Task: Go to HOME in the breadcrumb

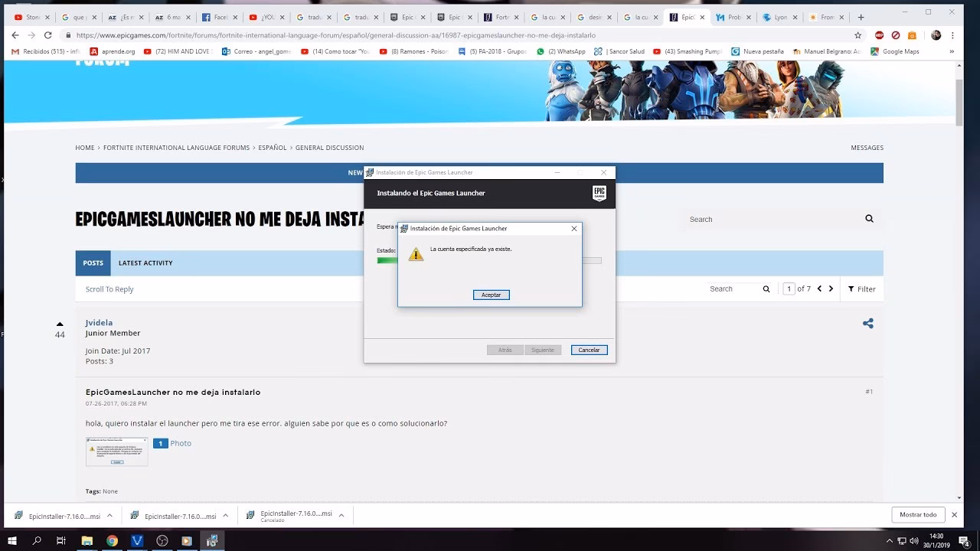Action: click(85, 148)
